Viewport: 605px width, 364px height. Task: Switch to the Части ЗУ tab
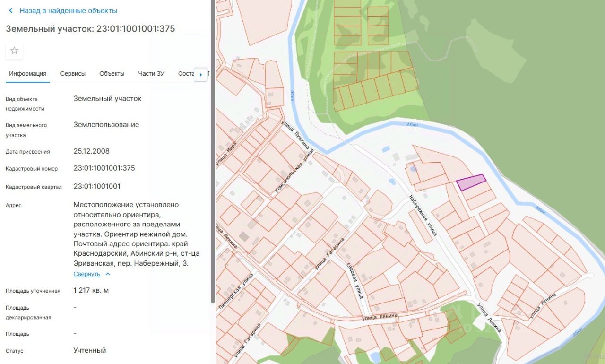pyautogui.click(x=151, y=74)
